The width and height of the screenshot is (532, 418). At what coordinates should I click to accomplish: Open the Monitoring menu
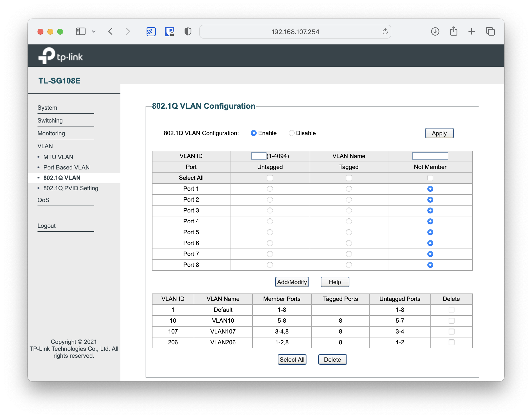click(51, 133)
